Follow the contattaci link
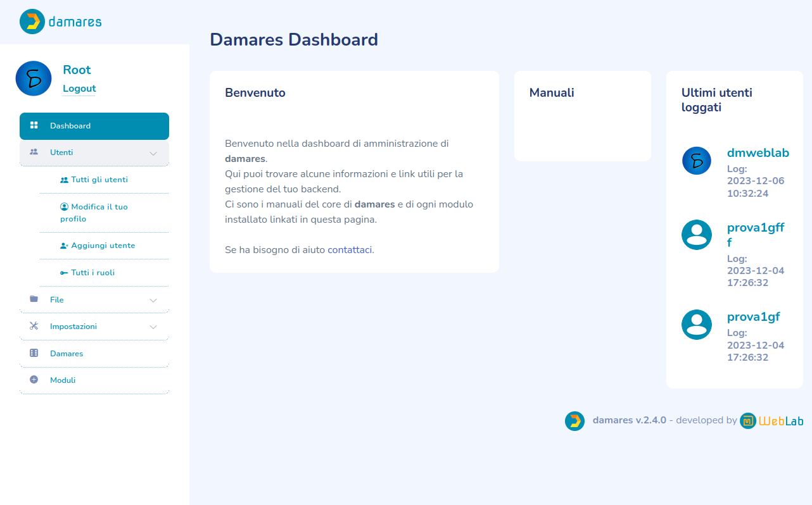The image size is (812, 505). [350, 250]
